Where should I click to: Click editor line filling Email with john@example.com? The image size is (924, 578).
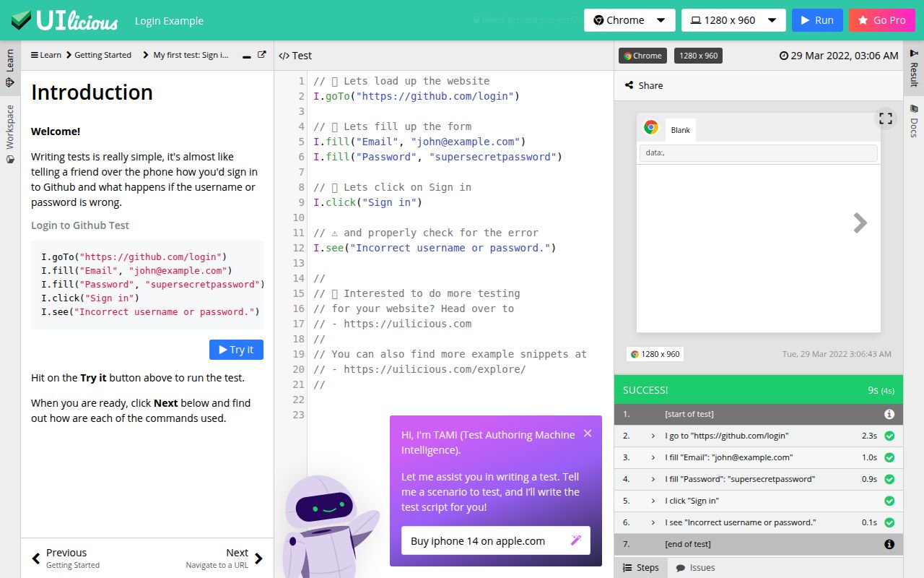(x=419, y=142)
